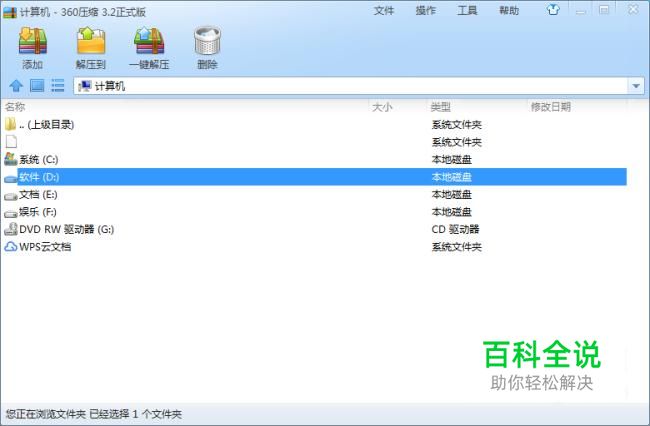Select the .. (上级目录) row name
The width and height of the screenshot is (650, 426).
46,124
